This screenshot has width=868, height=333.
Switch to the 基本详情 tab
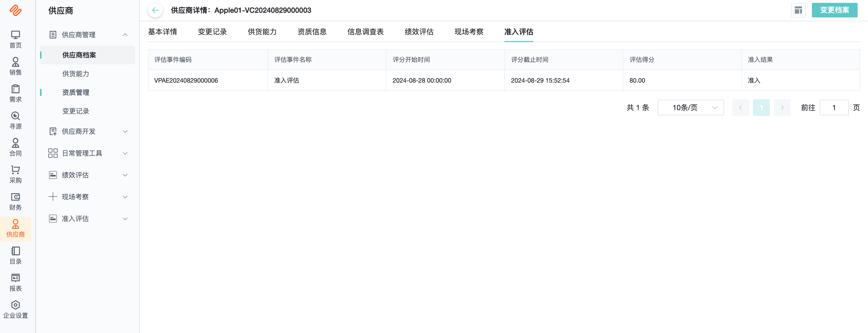[162, 32]
